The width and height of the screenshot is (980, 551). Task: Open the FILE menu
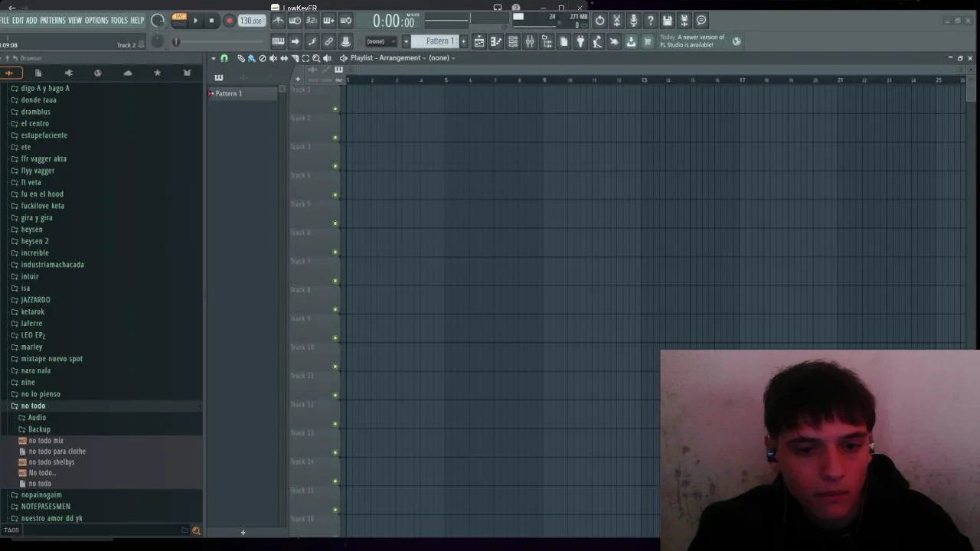5,21
